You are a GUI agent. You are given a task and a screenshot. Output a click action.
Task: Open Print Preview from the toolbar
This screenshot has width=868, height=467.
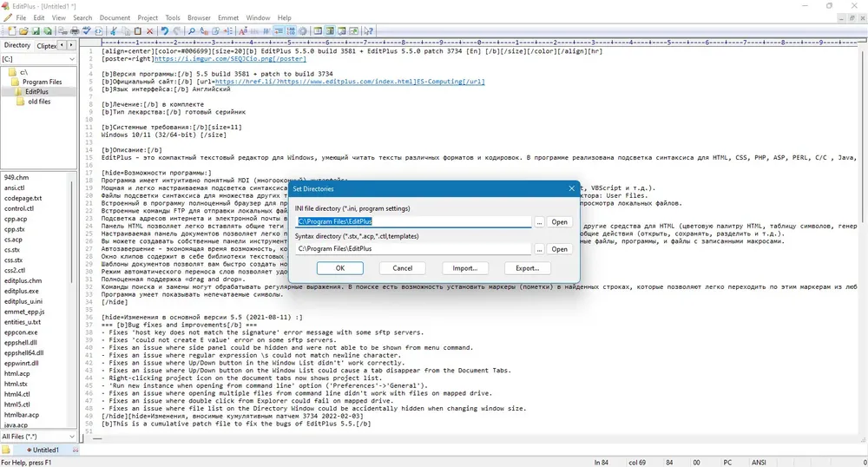(x=62, y=31)
